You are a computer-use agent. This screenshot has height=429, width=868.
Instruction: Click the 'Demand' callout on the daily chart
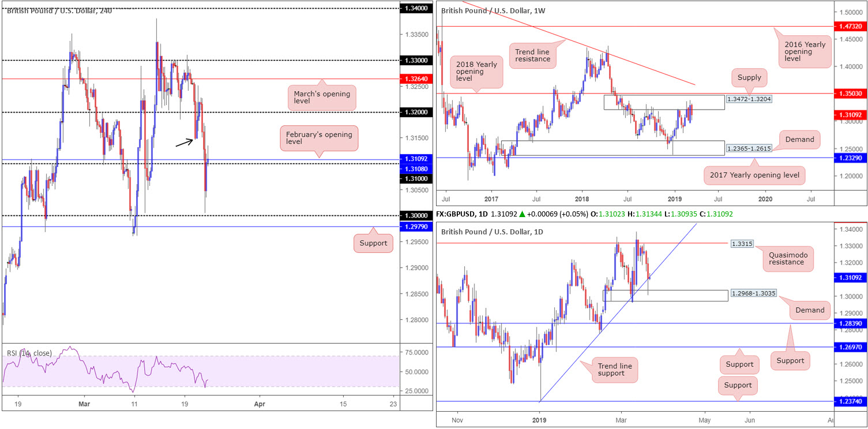pos(809,310)
